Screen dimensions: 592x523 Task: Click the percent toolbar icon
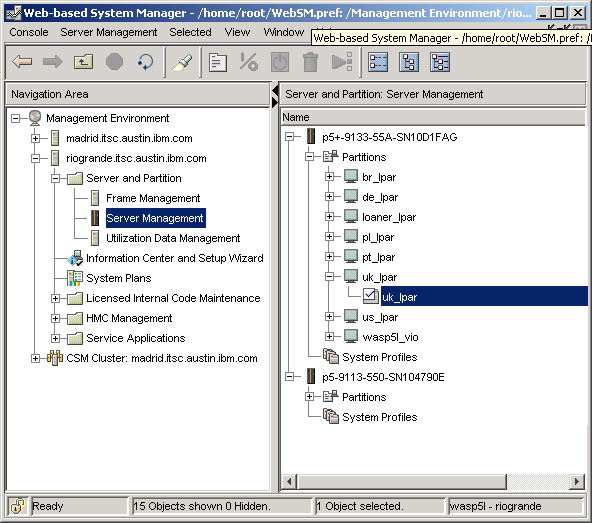pos(249,62)
